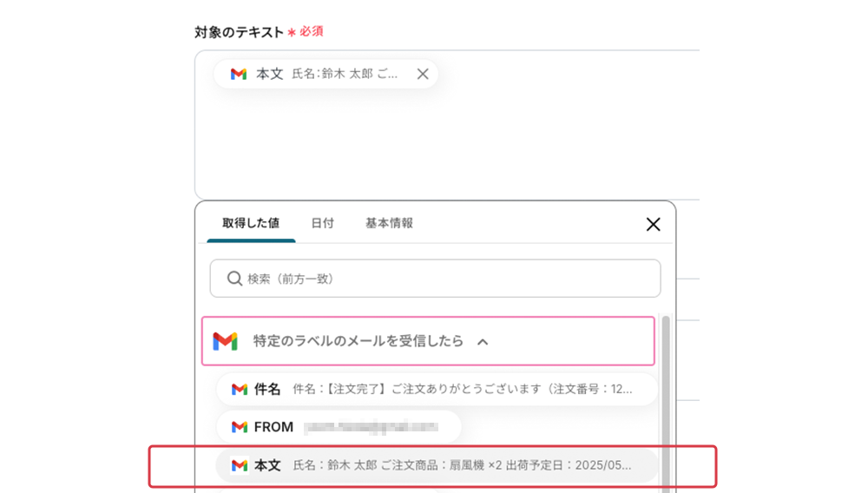The width and height of the screenshot is (868, 493).
Task: Click the Gmail icon on the FROM row
Action: 240,427
